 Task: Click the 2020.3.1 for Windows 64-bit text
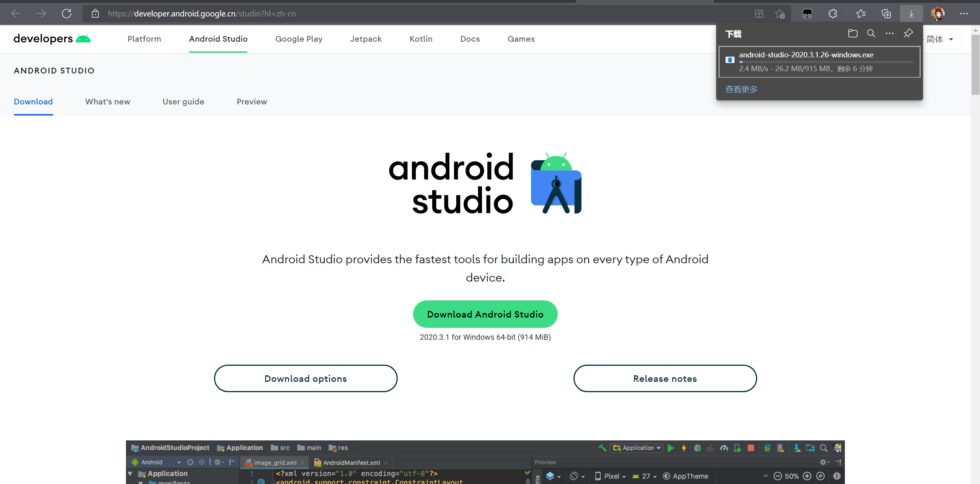pyautogui.click(x=485, y=337)
